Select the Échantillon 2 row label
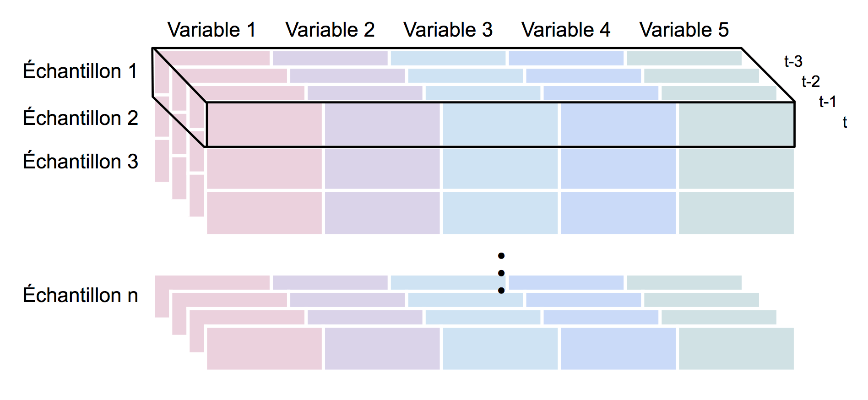Image resolution: width=868 pixels, height=400 pixels. (80, 118)
